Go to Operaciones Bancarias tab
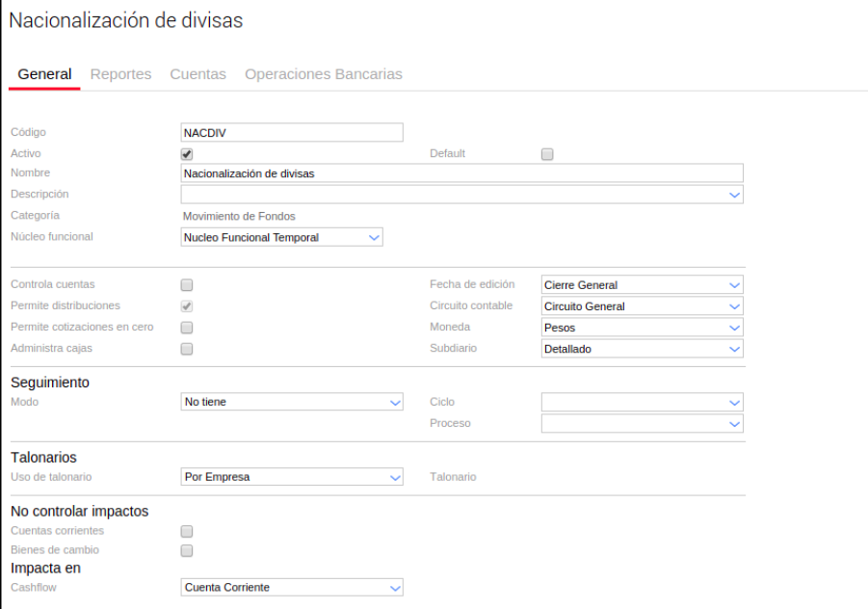The height and width of the screenshot is (609, 868). coord(324,74)
